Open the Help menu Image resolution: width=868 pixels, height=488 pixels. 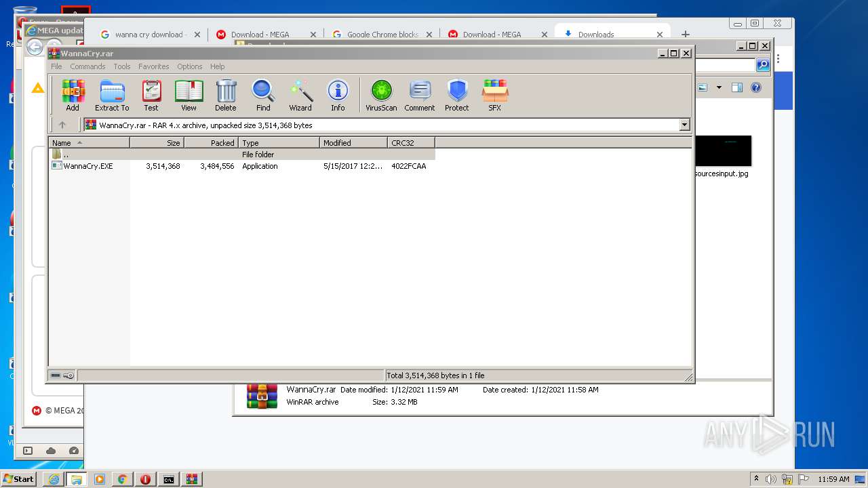click(217, 66)
